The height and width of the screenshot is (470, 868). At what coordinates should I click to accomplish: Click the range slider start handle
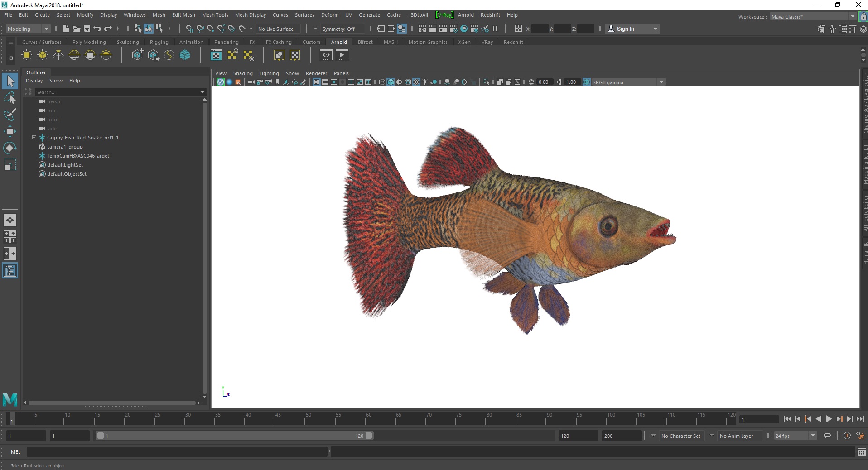[101, 436]
